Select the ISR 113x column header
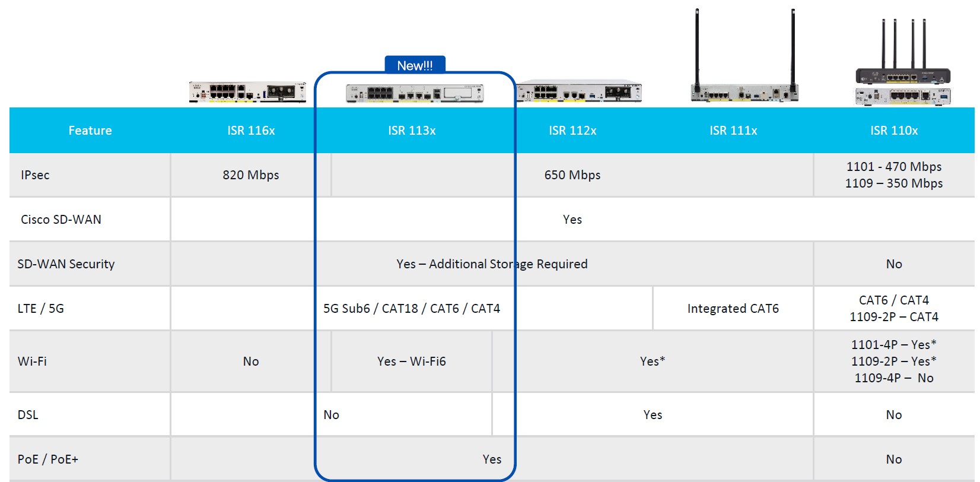Viewport: 980px width, 482px height. click(412, 131)
